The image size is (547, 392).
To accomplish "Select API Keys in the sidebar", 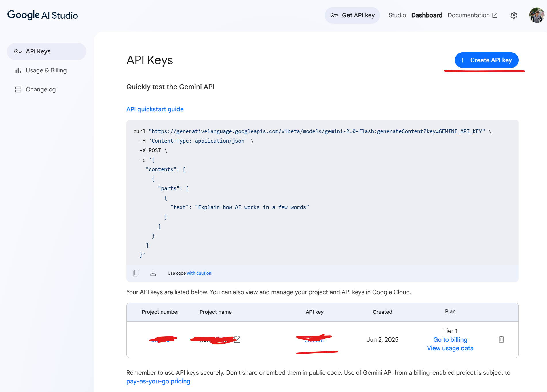I will pyautogui.click(x=47, y=51).
